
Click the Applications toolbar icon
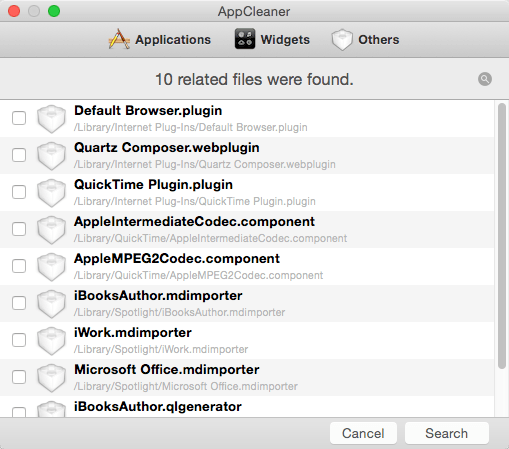point(119,39)
